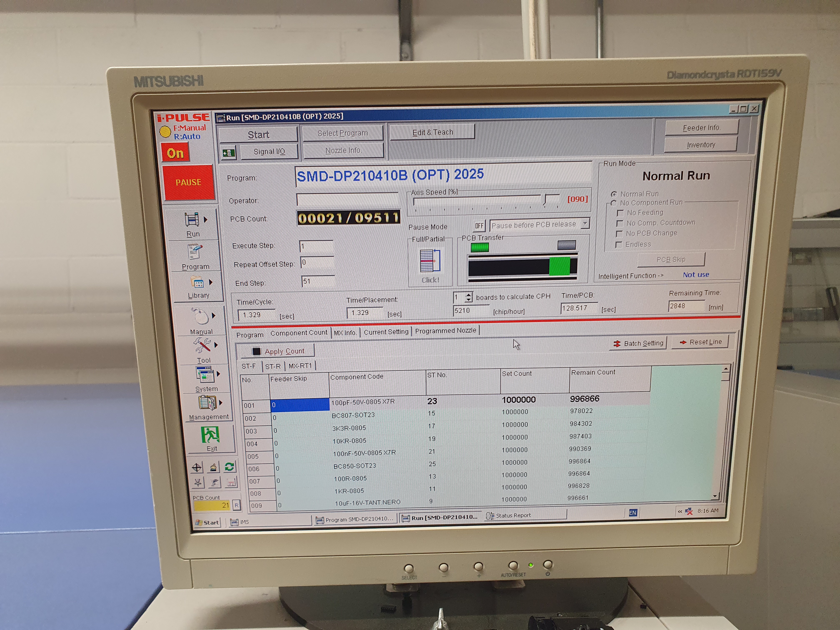Click the green refresh arrows icon

229,466
